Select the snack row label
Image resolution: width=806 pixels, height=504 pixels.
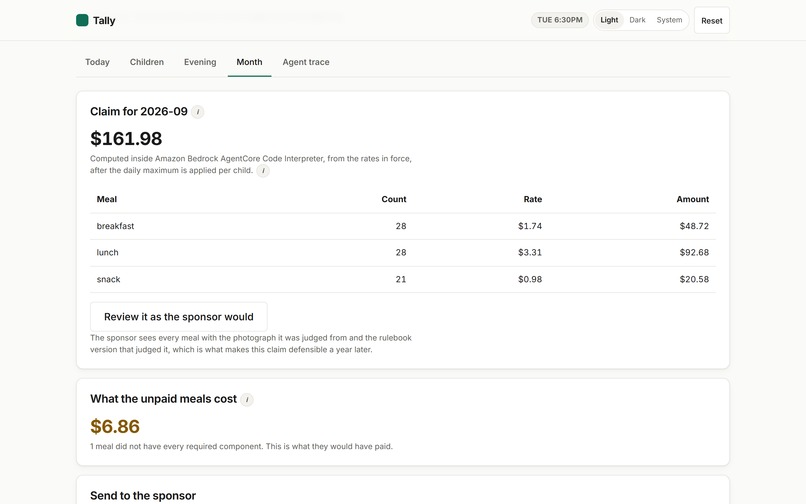click(x=108, y=279)
